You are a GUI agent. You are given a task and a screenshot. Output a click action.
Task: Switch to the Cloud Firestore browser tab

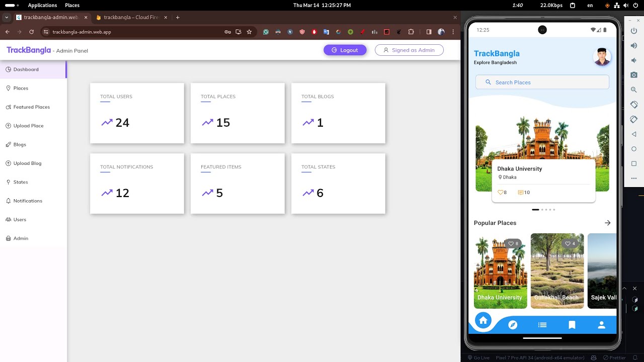point(132,17)
